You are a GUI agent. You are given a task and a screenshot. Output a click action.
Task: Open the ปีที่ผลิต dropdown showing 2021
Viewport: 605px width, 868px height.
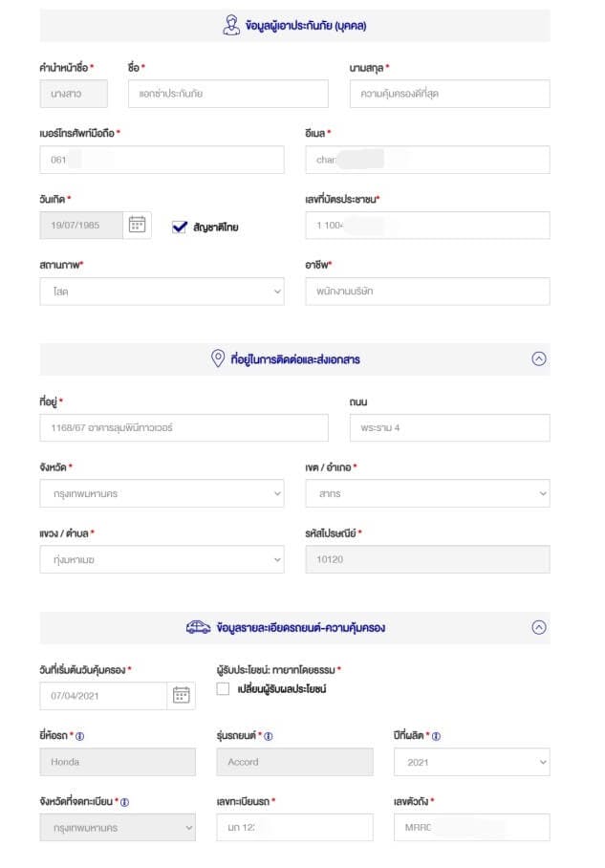pos(471,762)
